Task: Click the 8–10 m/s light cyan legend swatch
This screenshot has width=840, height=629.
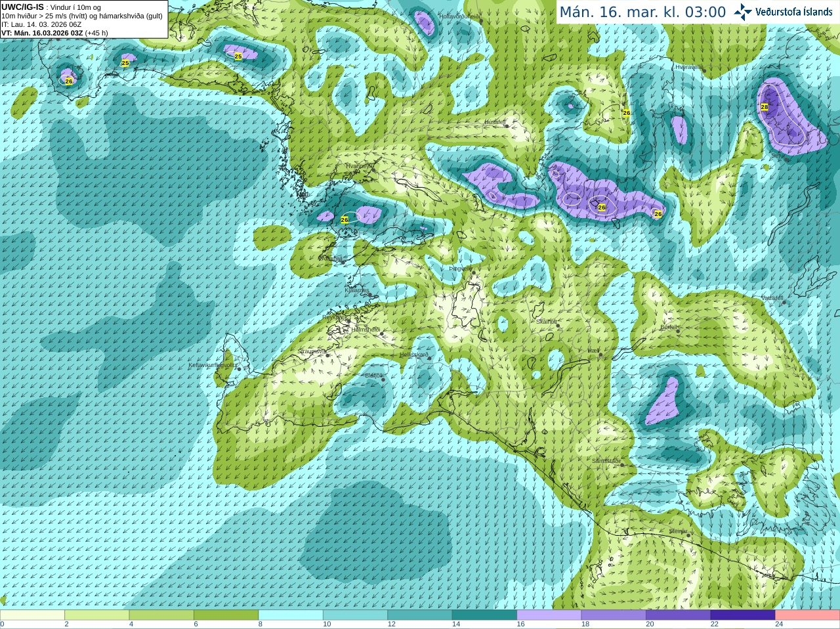Action: (x=291, y=615)
